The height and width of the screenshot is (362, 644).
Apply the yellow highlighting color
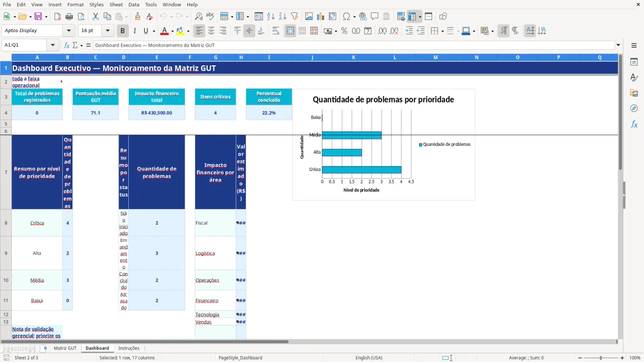pyautogui.click(x=180, y=31)
